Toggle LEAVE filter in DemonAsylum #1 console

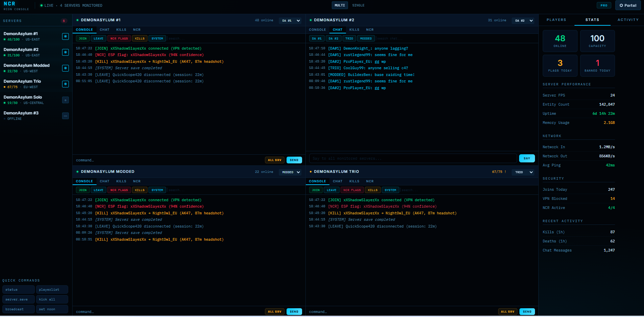tap(99, 38)
